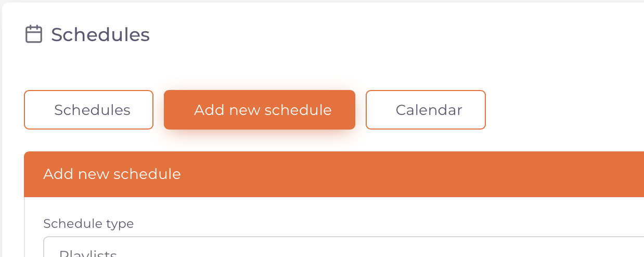Expand the Schedule type dropdown
The height and width of the screenshot is (257, 644).
(343, 248)
